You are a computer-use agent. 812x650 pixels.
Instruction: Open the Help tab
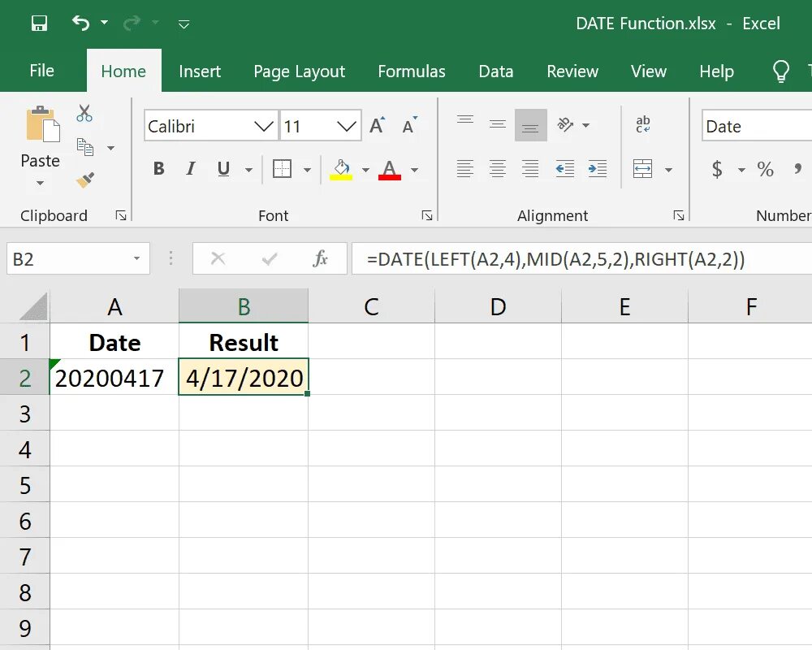click(717, 71)
